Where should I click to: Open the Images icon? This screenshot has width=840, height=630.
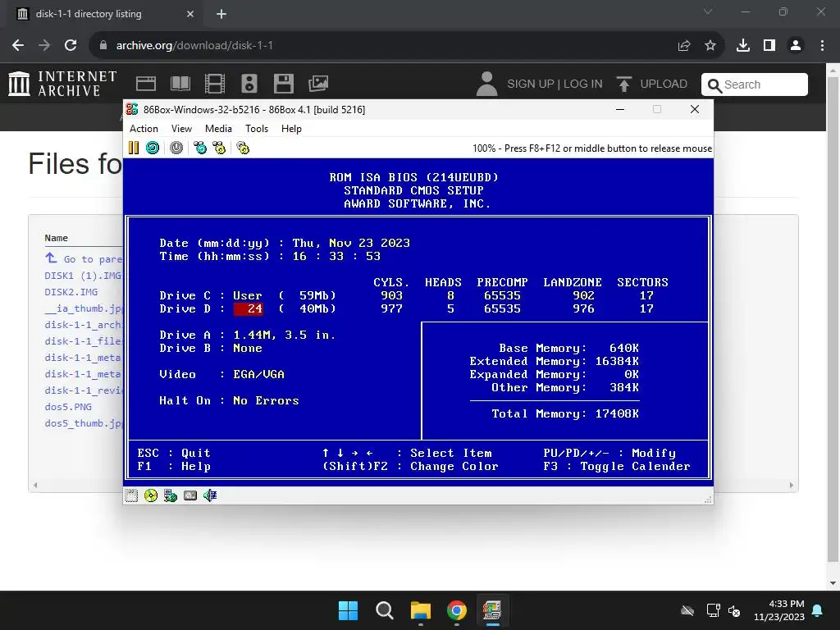click(x=318, y=84)
